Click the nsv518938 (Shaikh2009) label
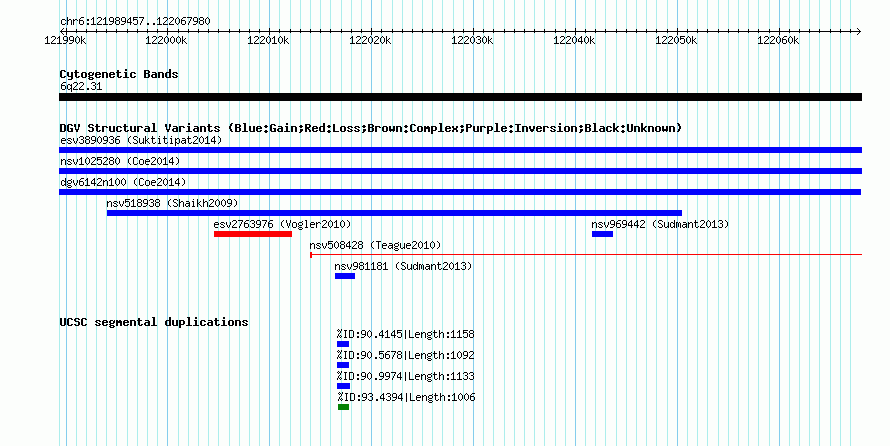 point(172,203)
